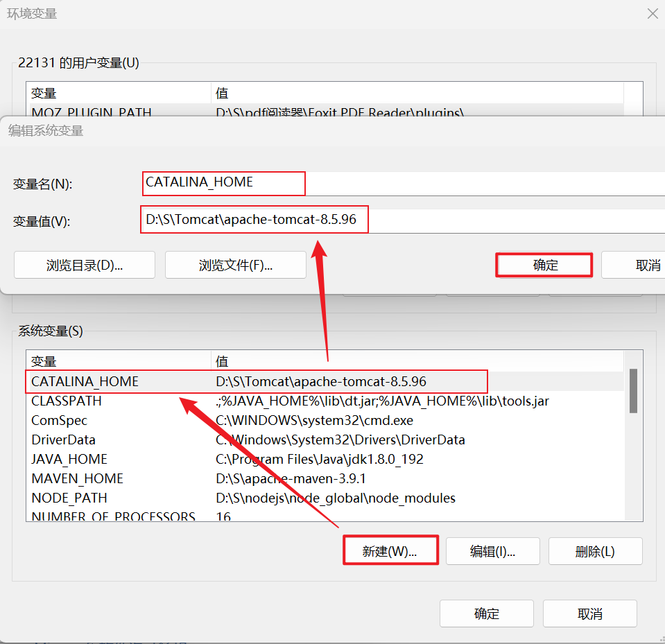Open 浏览文件(F)... in edit dialog

pos(235,265)
